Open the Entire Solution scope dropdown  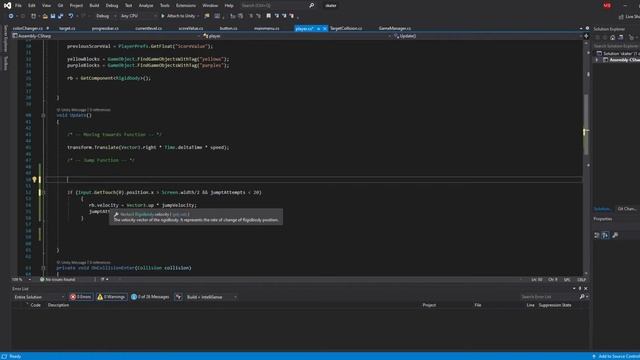(39, 297)
